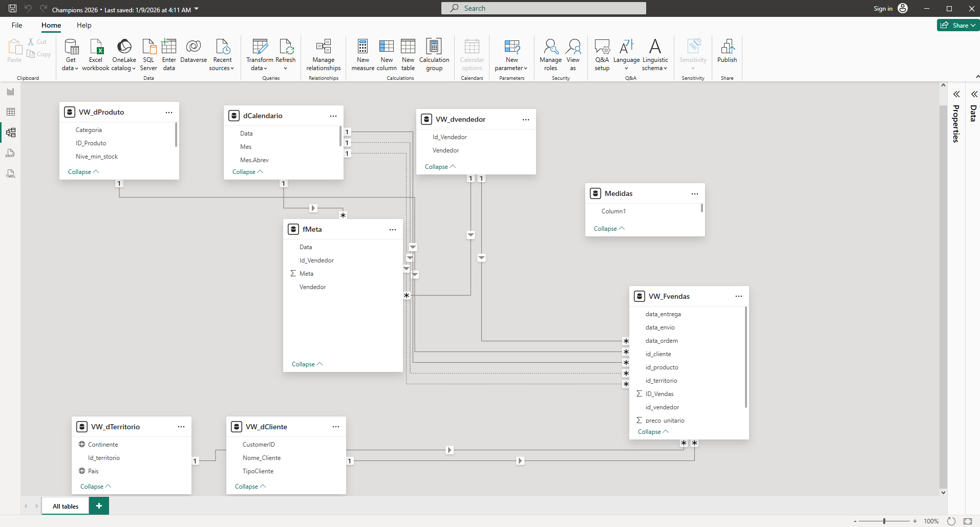Image resolution: width=980 pixels, height=527 pixels.
Task: Open the File menu
Action: click(17, 25)
